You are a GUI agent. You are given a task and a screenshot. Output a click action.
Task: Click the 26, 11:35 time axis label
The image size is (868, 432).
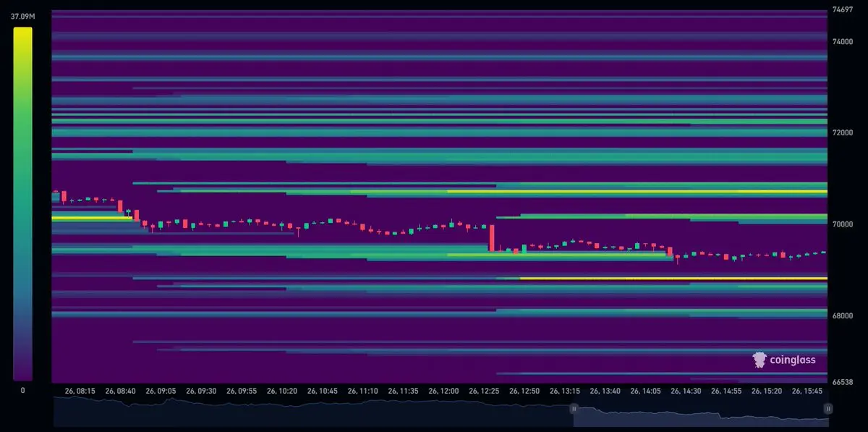click(x=403, y=391)
